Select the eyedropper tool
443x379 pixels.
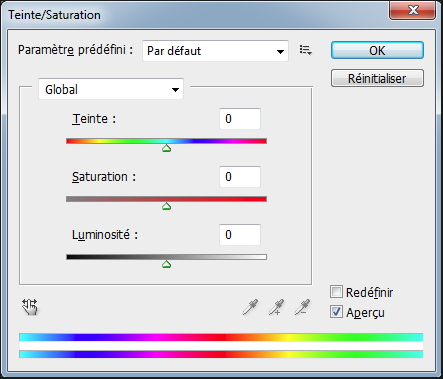pyautogui.click(x=250, y=307)
